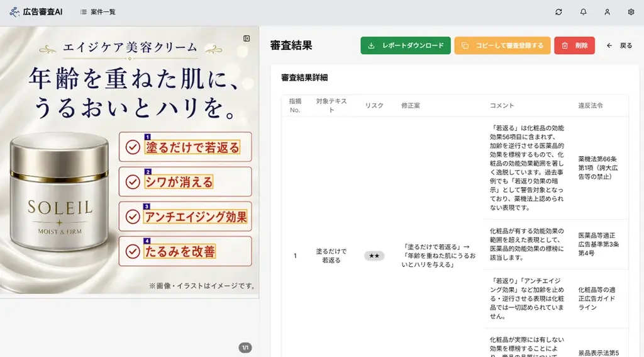Viewport: 644px width, 357px height.
Task: Click the 審査結果詳細 section heading
Action: click(x=304, y=77)
